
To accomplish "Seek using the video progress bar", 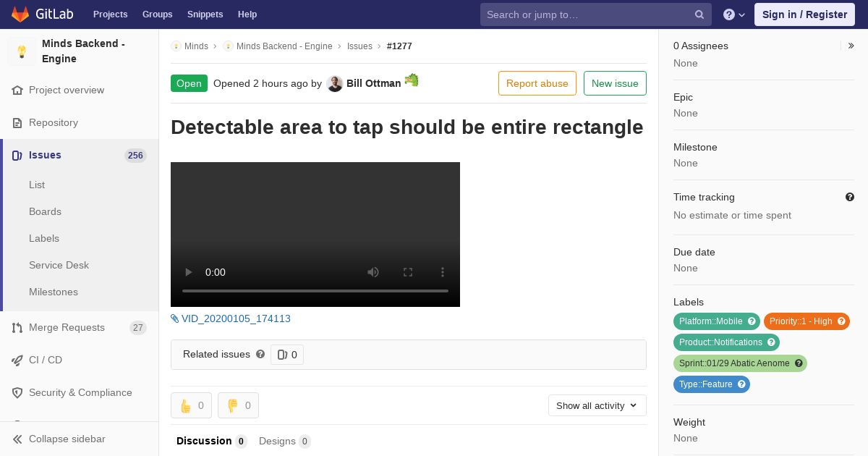I will (x=315, y=291).
